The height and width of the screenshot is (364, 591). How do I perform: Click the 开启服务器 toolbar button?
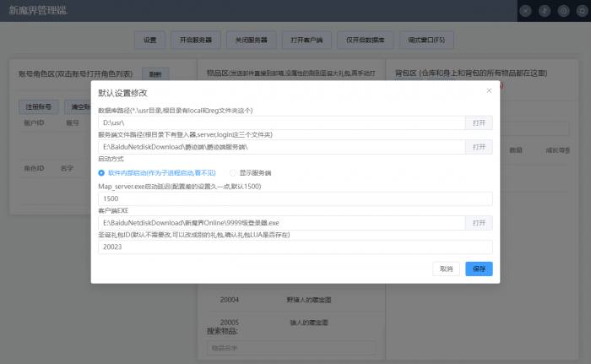tap(196, 40)
